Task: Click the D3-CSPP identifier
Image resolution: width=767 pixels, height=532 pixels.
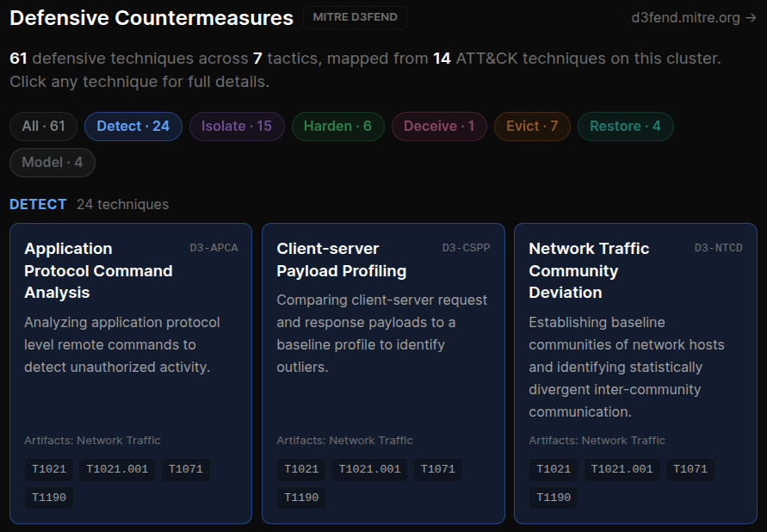Action: coord(467,248)
